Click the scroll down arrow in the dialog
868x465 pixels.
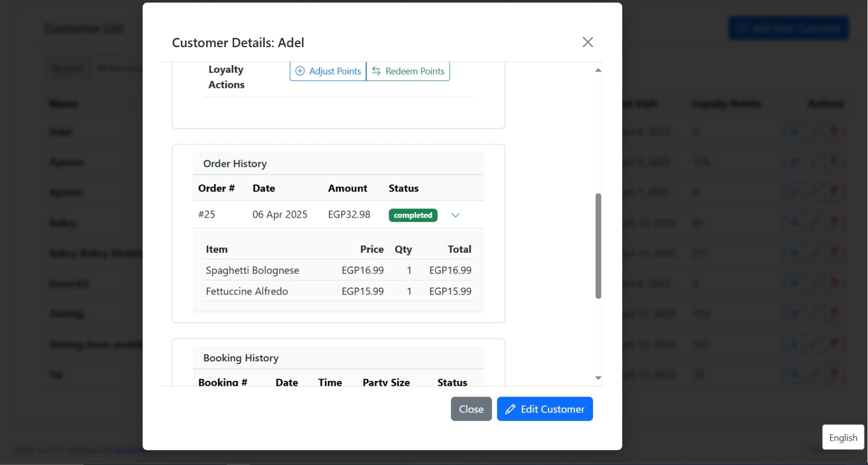point(598,378)
